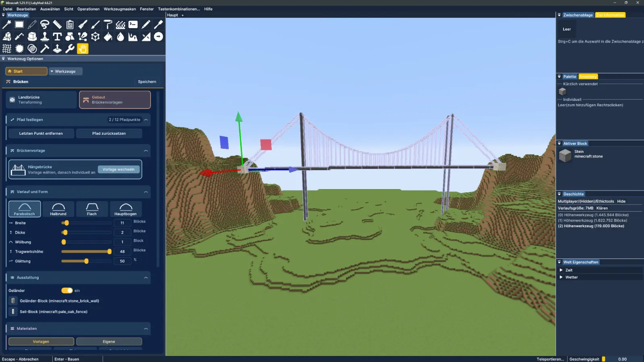Image resolution: width=644 pixels, height=362 pixels.
Task: Switch to the Inventory tab
Action: (x=588, y=76)
